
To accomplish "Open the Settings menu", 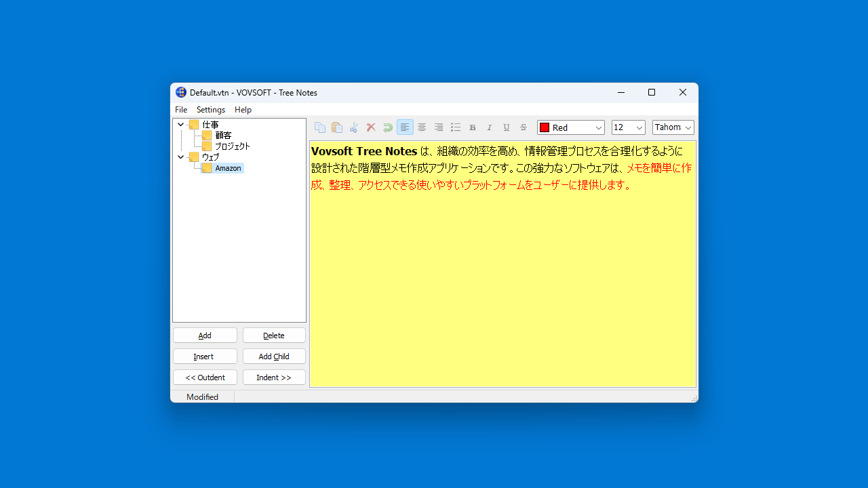I will click(x=211, y=110).
